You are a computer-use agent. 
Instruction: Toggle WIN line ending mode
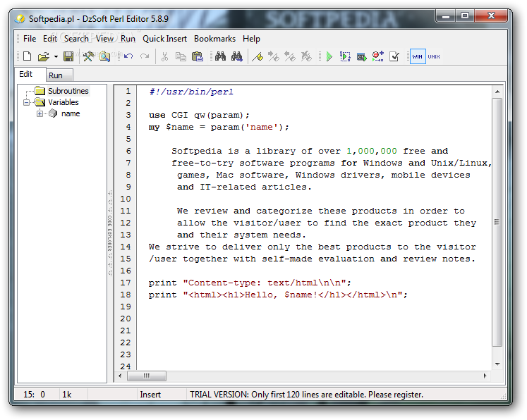(x=418, y=56)
